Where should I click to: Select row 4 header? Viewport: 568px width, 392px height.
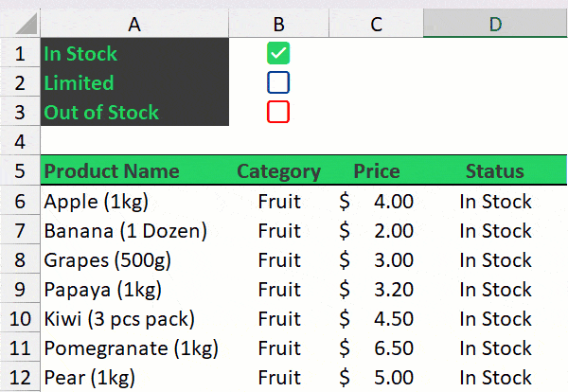click(20, 141)
